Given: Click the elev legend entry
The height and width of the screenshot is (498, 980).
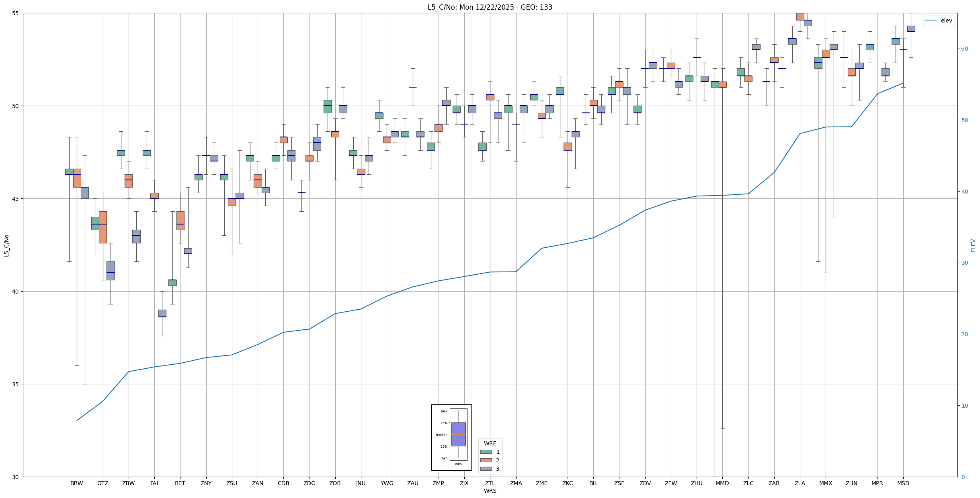Looking at the screenshot, I should click(946, 20).
